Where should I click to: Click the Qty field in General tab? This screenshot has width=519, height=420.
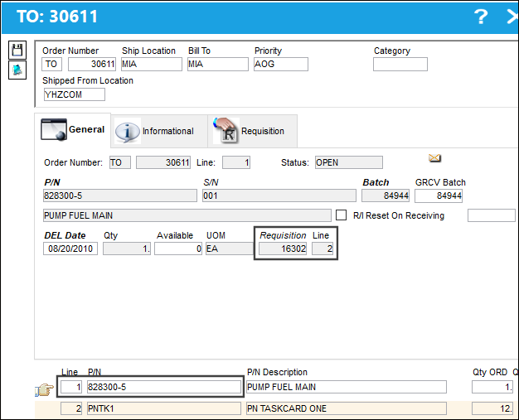127,249
